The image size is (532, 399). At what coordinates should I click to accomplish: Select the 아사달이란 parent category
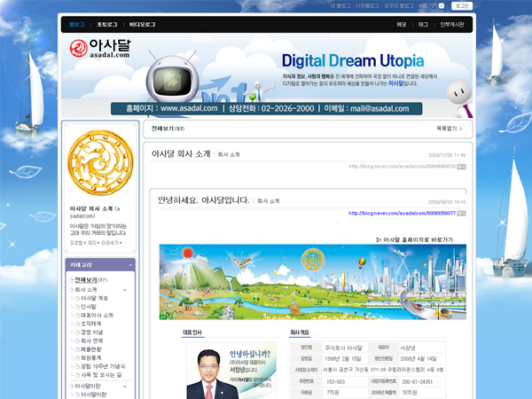[88, 386]
